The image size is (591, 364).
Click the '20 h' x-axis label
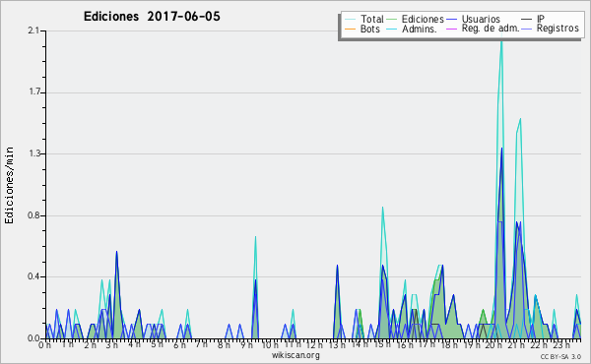click(493, 345)
